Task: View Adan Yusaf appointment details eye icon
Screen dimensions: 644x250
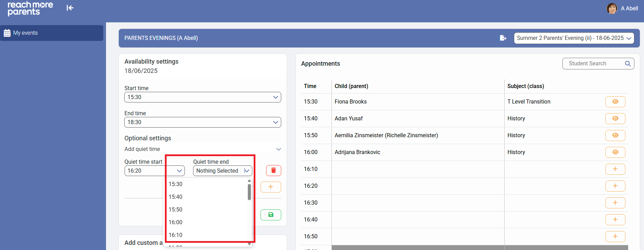Action: pos(615,119)
